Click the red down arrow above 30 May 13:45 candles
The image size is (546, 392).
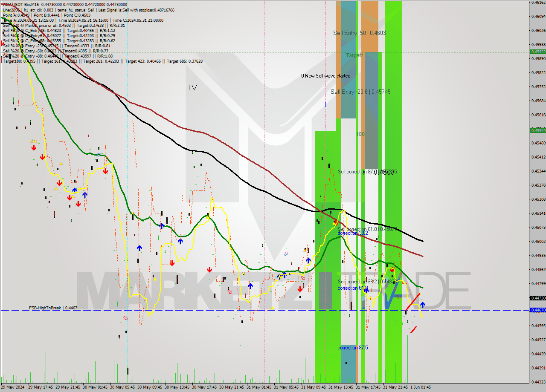pos(172,264)
